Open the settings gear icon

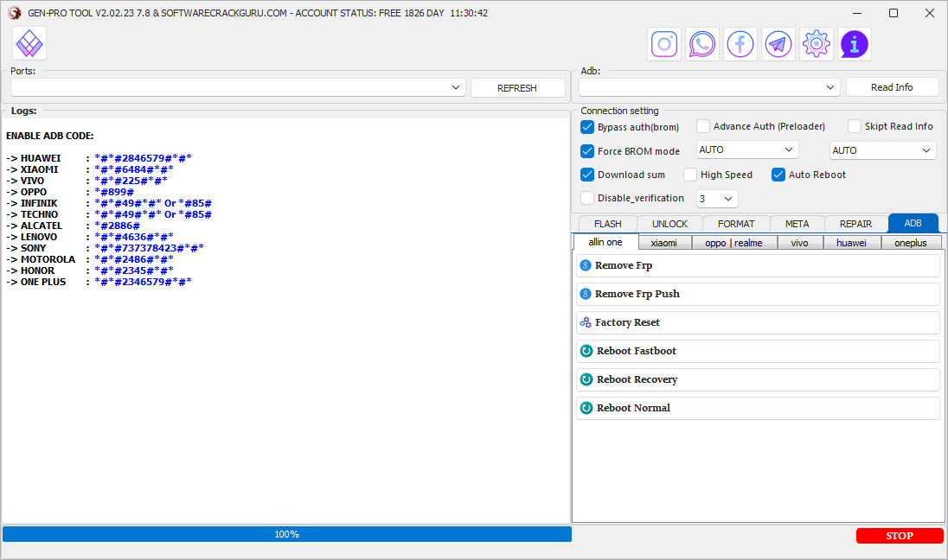coord(816,43)
